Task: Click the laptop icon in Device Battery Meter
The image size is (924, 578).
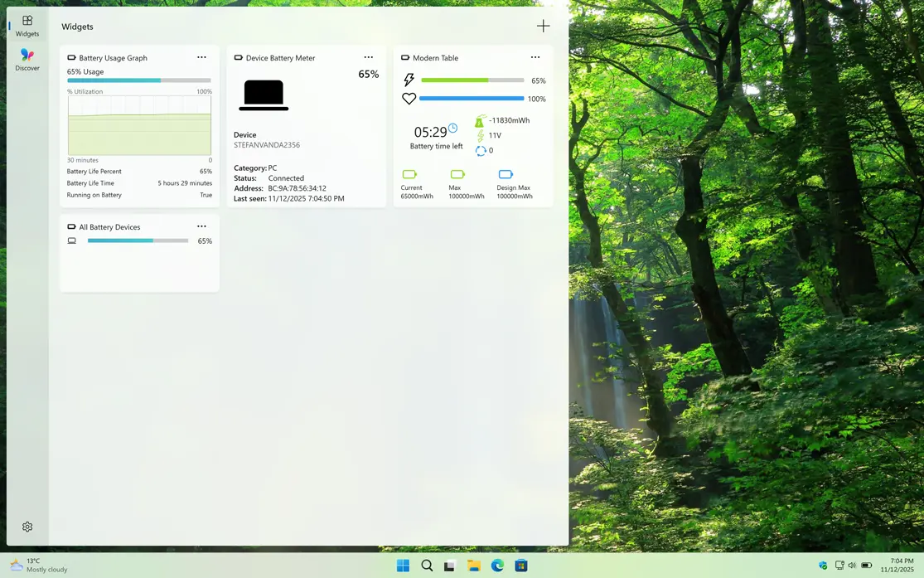Action: point(264,95)
